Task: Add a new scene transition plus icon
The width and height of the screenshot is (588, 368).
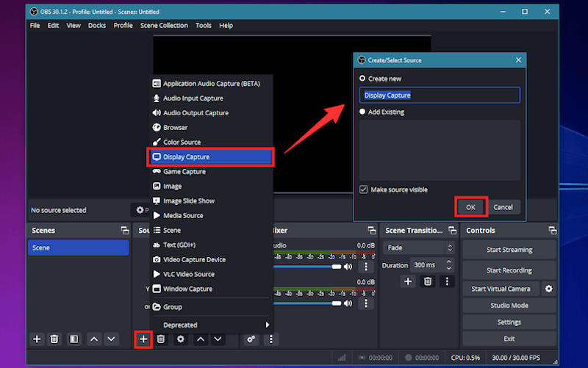Action: point(408,281)
